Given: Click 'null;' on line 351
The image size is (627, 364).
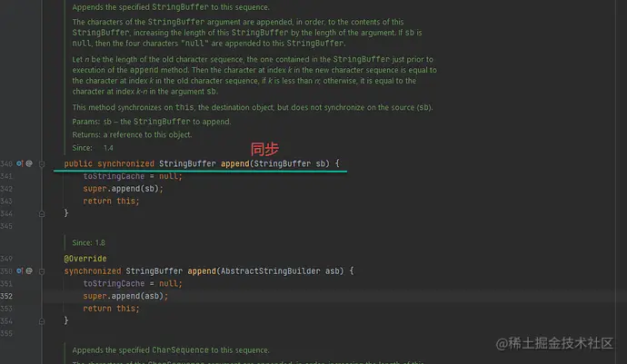Looking at the screenshot, I should coord(171,284).
